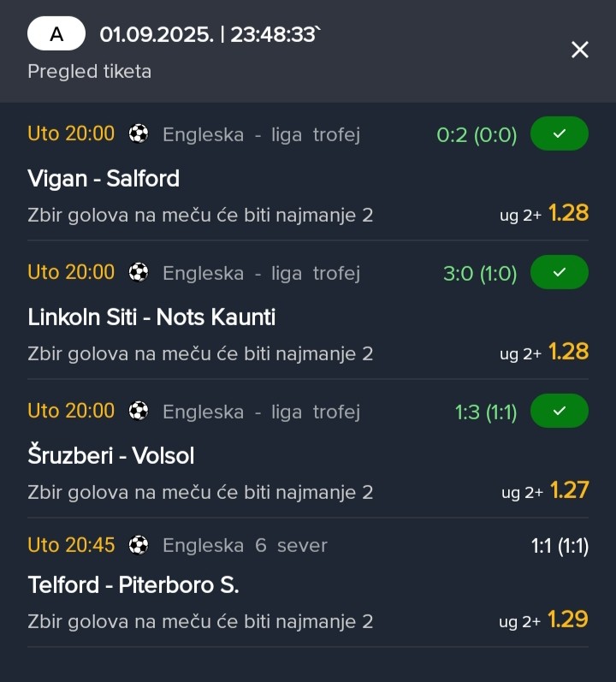Tap green checkmark badge for Linkoln Siti

coord(559,272)
